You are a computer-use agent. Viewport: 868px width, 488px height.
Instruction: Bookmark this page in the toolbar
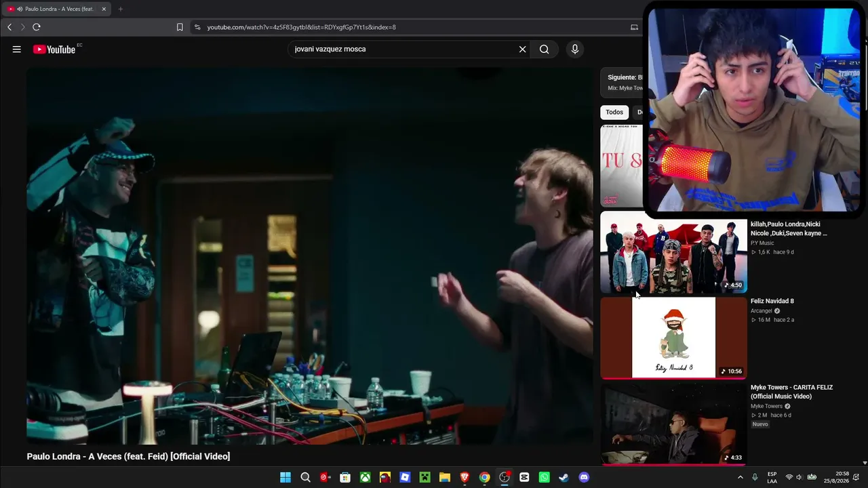click(180, 27)
